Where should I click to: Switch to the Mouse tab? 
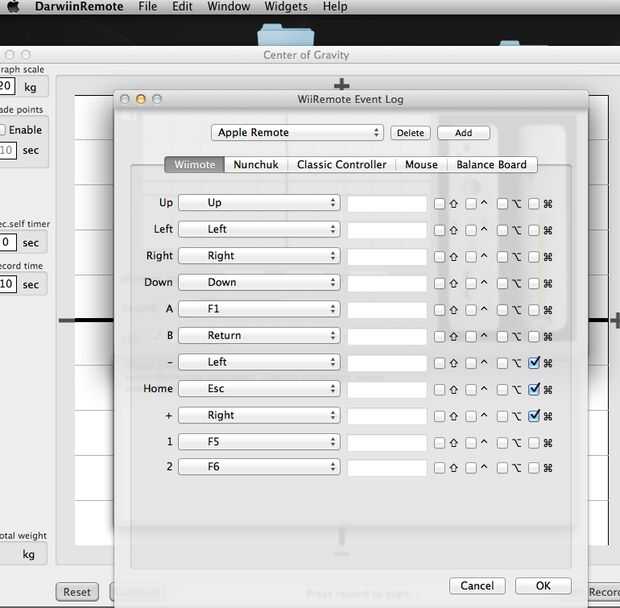tap(421, 164)
